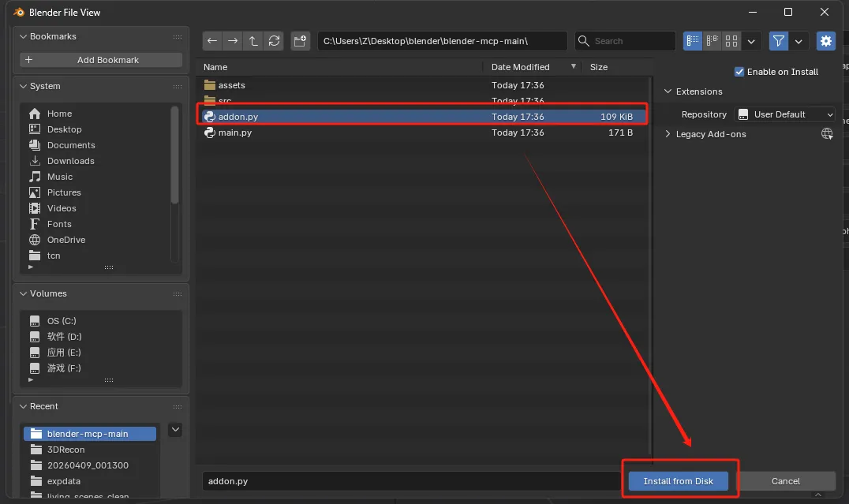Toggle the options region gear icon
Image resolution: width=849 pixels, height=504 pixels.
click(x=825, y=41)
